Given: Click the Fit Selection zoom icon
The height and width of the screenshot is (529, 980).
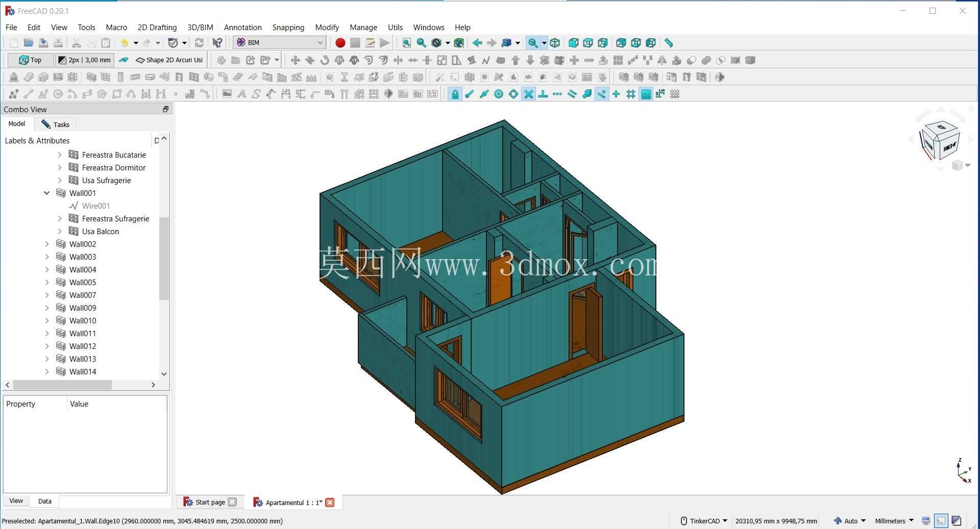Looking at the screenshot, I should (x=421, y=43).
